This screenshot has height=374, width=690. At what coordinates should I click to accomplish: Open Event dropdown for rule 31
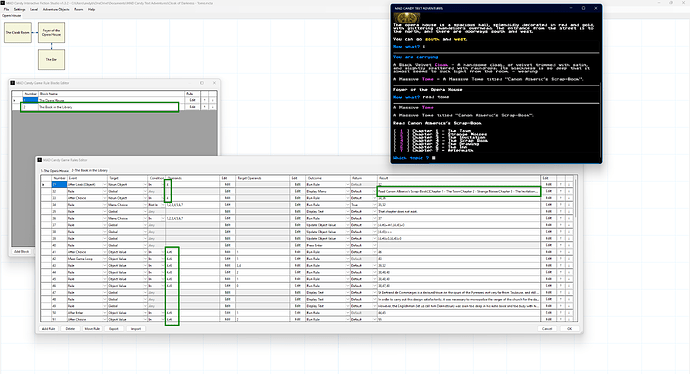[105, 184]
